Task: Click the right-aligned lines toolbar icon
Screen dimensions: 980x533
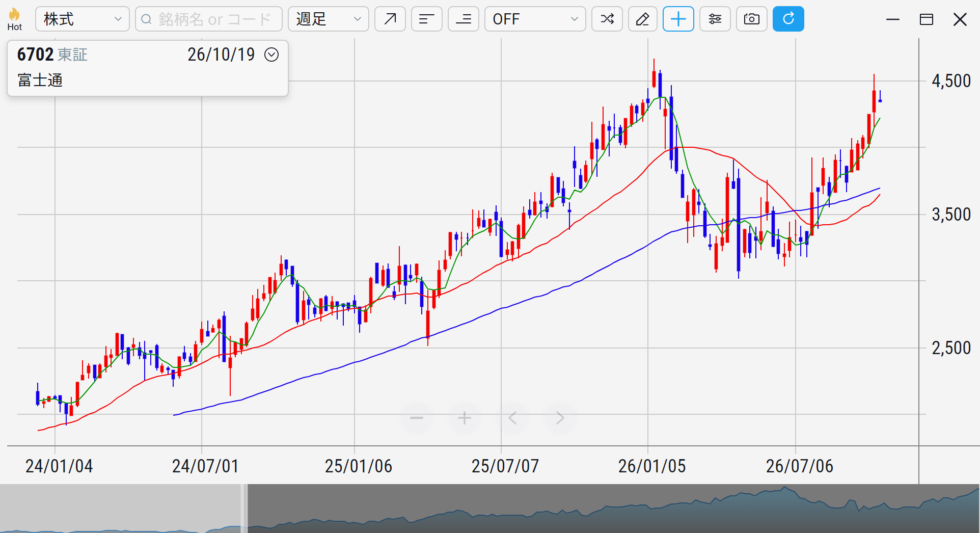Action: pyautogui.click(x=464, y=19)
